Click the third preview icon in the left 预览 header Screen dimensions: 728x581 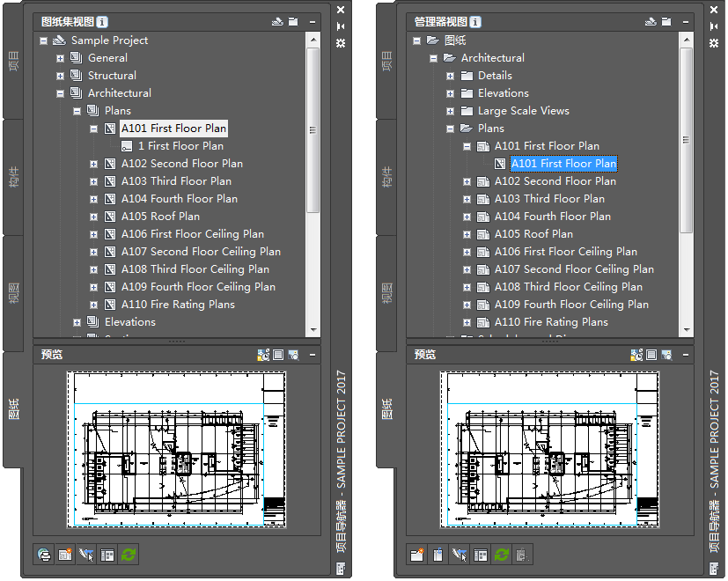click(293, 356)
